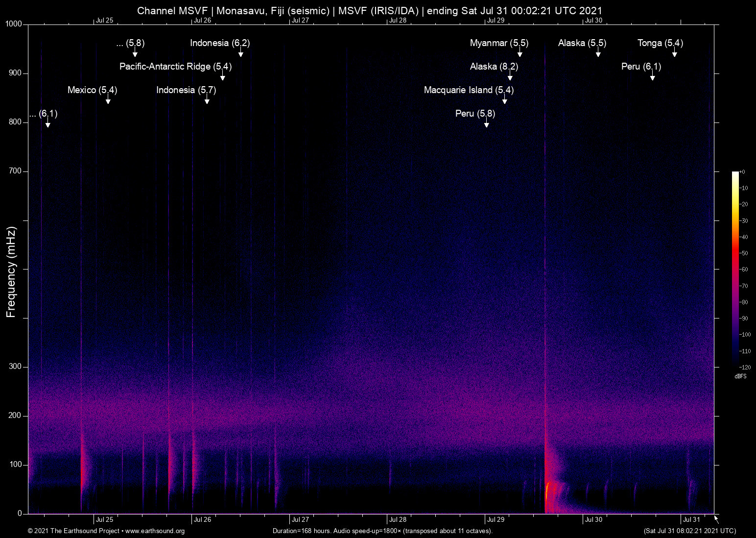
Task: Click the unnamed (6.1) event arrow
Action: tap(48, 123)
